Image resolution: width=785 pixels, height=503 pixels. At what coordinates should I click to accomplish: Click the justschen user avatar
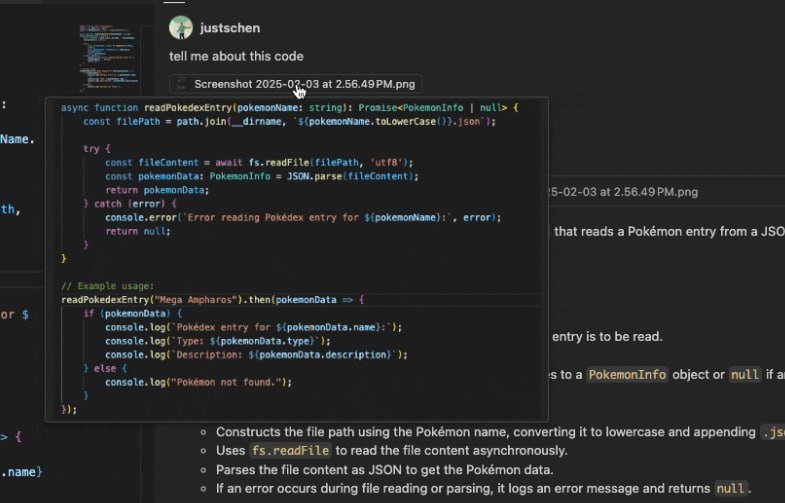pyautogui.click(x=181, y=28)
